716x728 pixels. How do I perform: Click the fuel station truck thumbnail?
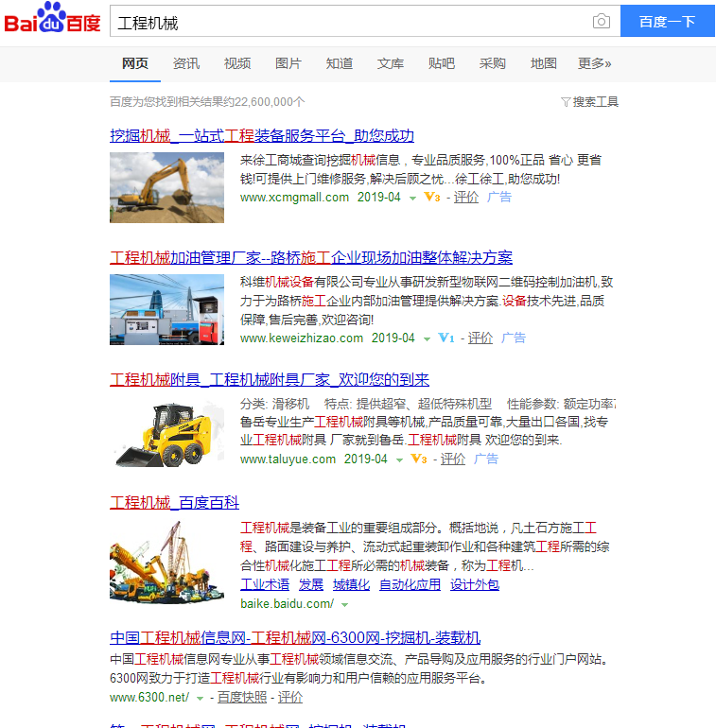click(166, 310)
